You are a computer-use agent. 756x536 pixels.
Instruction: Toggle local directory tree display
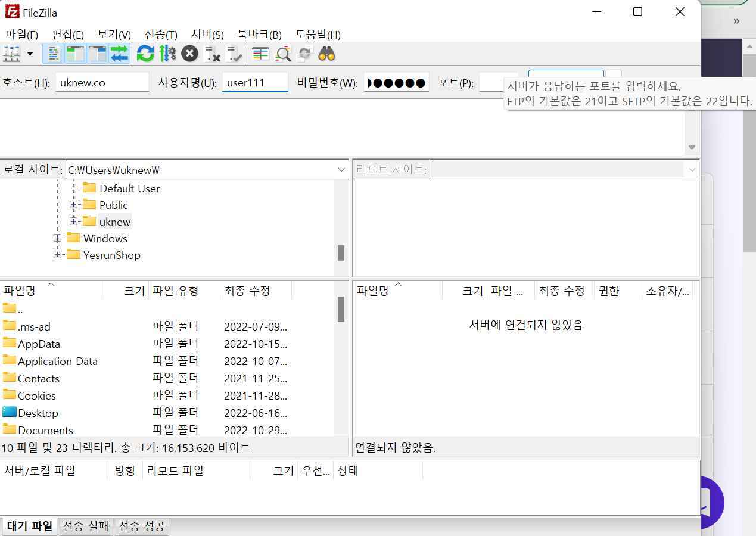click(75, 54)
